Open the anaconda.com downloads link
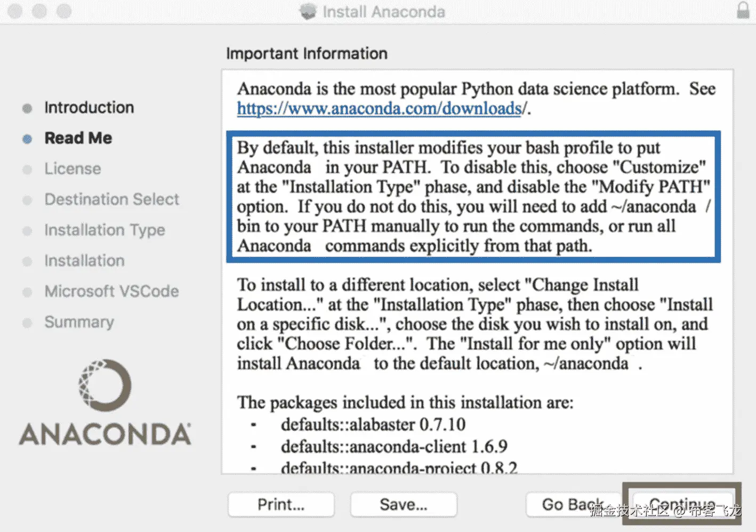 click(379, 109)
